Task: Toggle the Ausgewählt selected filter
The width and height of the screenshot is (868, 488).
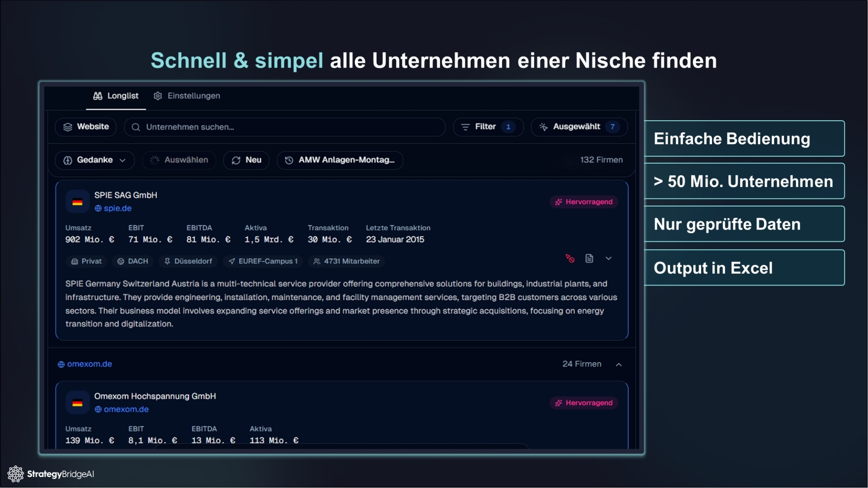Action: point(579,127)
